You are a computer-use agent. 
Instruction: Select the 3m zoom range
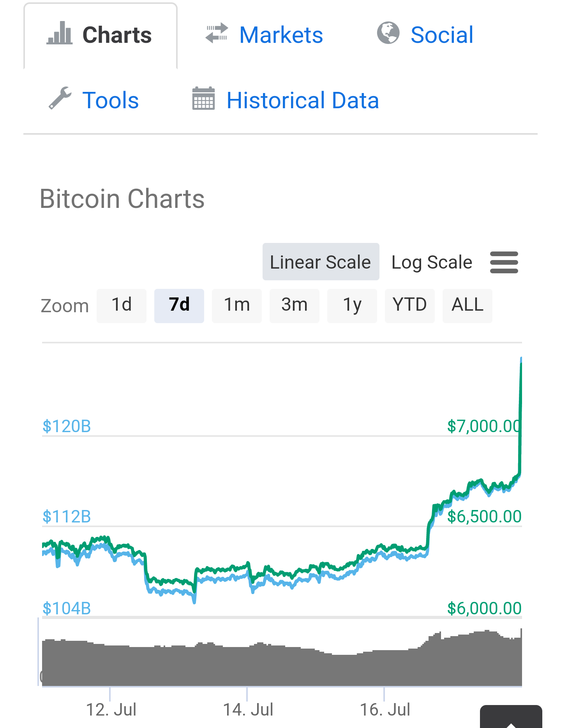click(x=295, y=306)
